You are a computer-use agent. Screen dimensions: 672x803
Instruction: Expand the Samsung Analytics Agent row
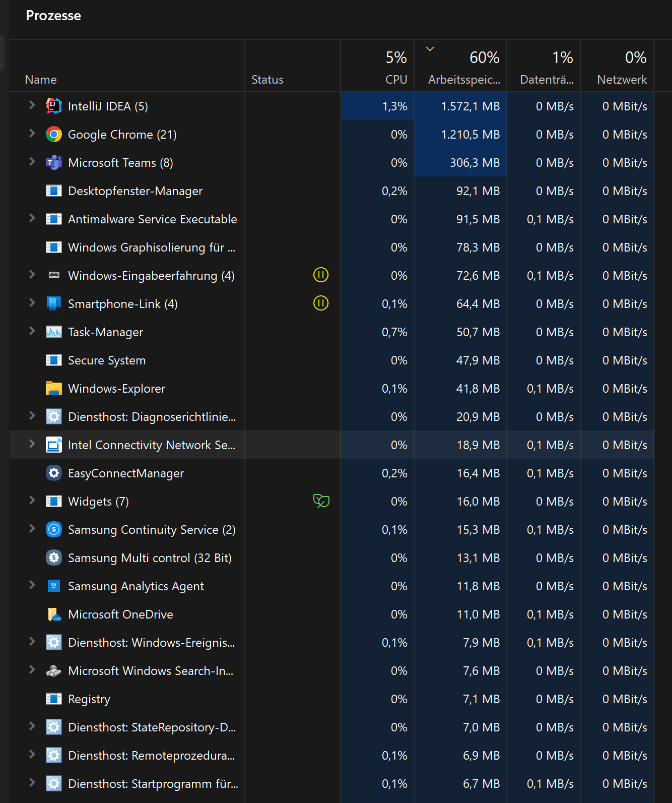coord(32,585)
